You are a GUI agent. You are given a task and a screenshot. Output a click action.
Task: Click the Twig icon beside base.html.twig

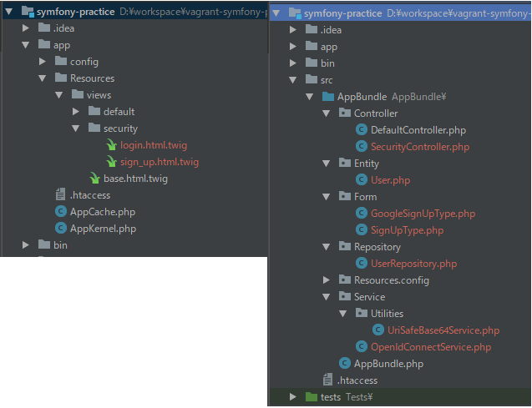point(94,179)
